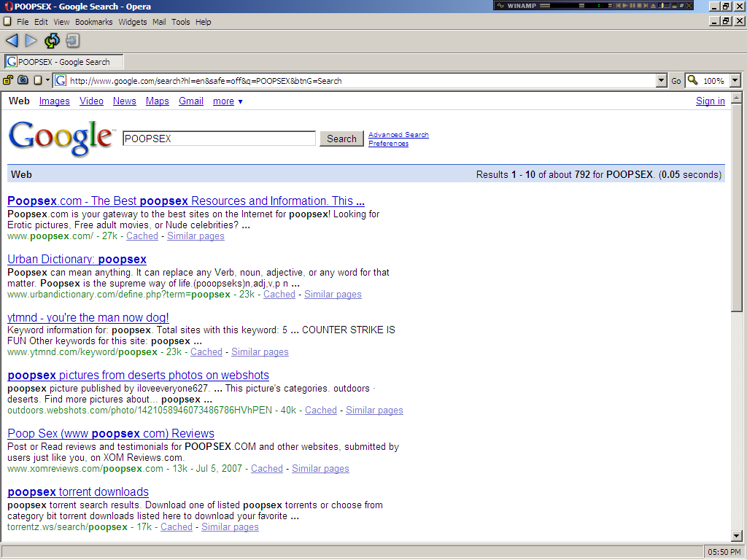The width and height of the screenshot is (747, 560).
Task: Switch to the Google Search page tab
Action: click(64, 62)
